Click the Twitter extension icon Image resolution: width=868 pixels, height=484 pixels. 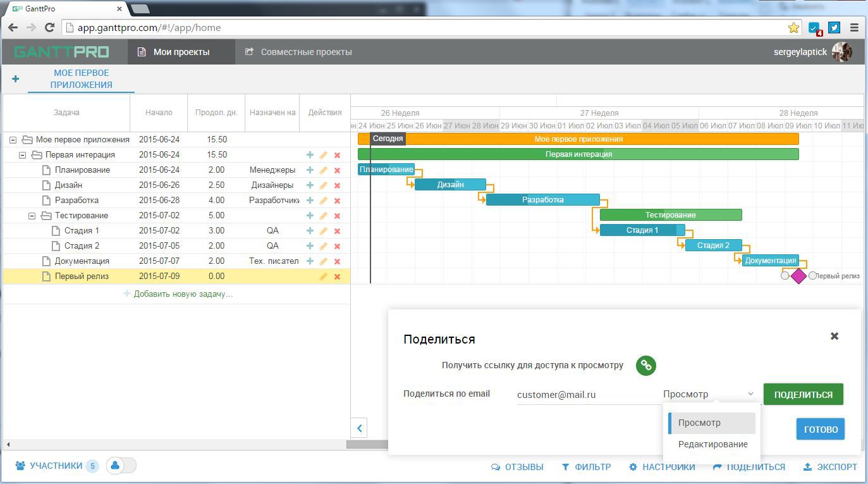(834, 28)
